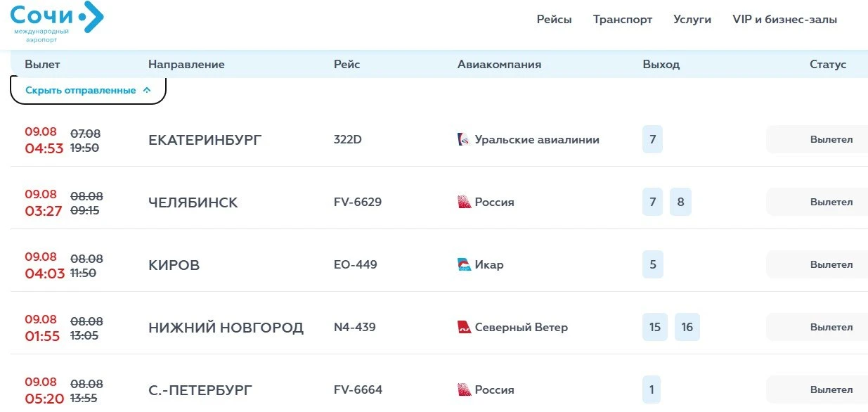Open the Услуги menu item
This screenshot has height=412, width=868.
point(692,20)
